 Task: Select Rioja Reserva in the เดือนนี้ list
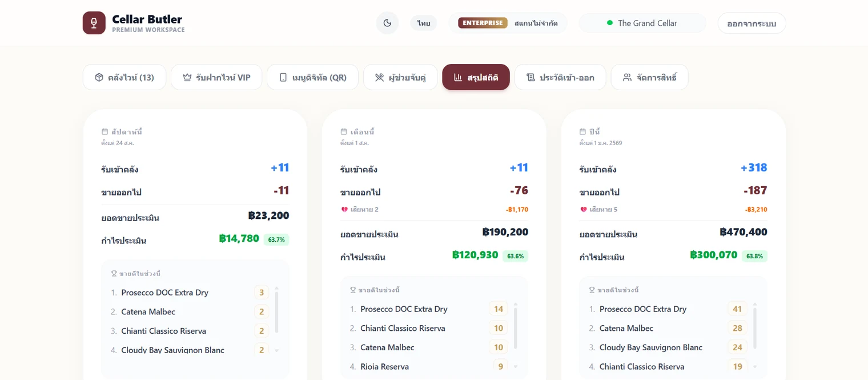point(384,367)
